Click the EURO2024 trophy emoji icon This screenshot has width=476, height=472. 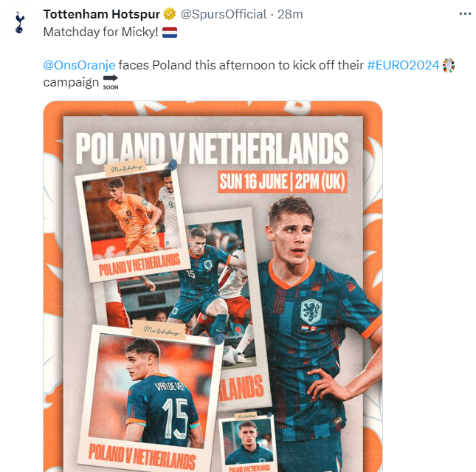449,65
